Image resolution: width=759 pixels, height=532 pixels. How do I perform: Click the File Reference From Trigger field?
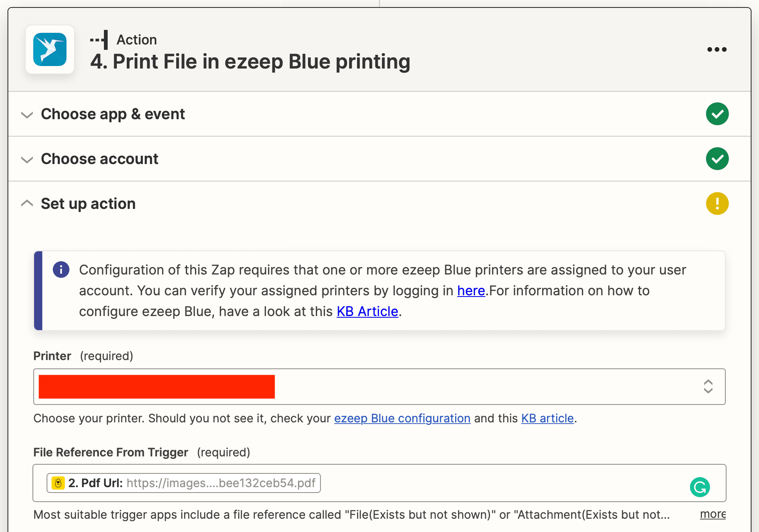click(499, 483)
